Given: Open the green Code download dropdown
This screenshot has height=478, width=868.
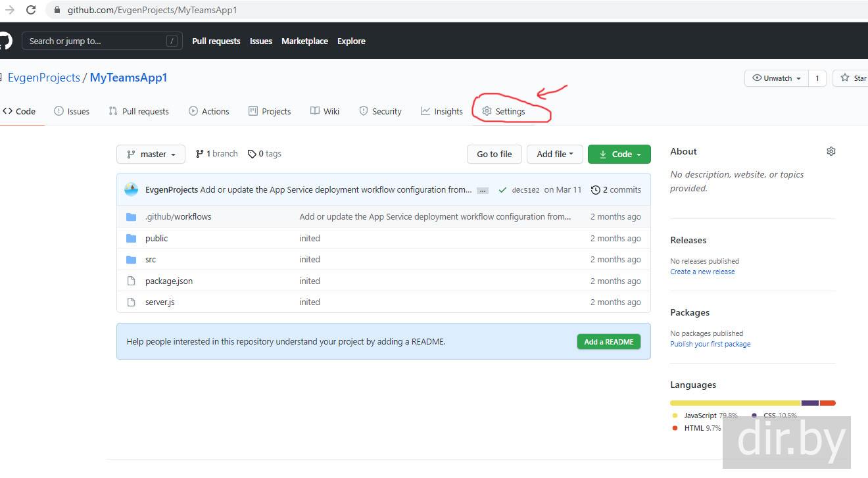Looking at the screenshot, I should [x=619, y=155].
